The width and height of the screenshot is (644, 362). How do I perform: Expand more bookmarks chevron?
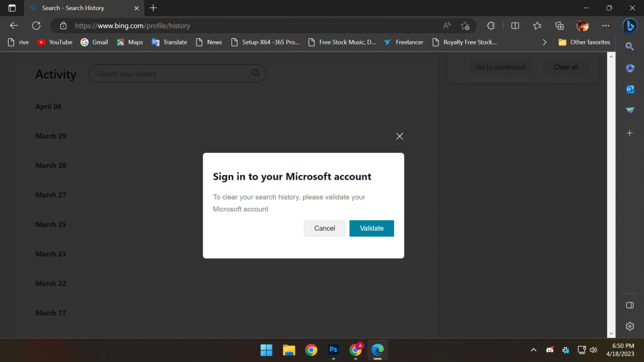(x=545, y=42)
